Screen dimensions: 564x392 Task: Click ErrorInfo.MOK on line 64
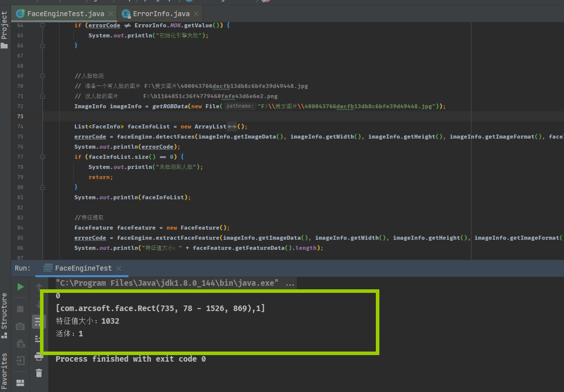(x=158, y=25)
